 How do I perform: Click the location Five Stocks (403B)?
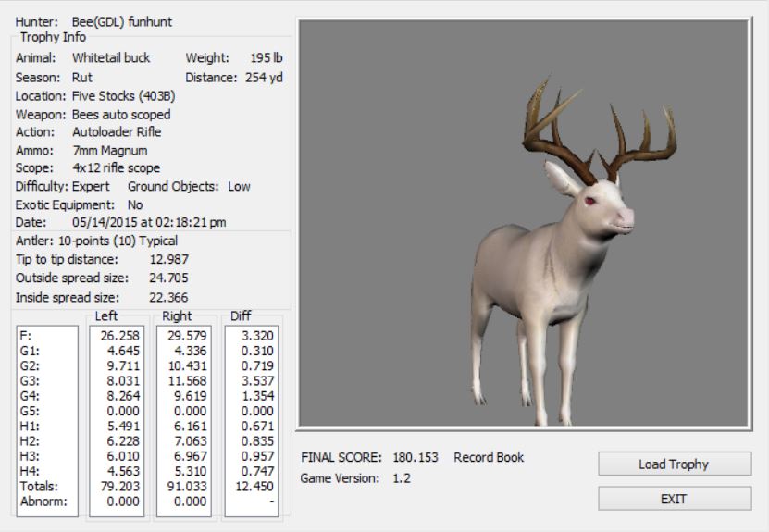(x=124, y=95)
